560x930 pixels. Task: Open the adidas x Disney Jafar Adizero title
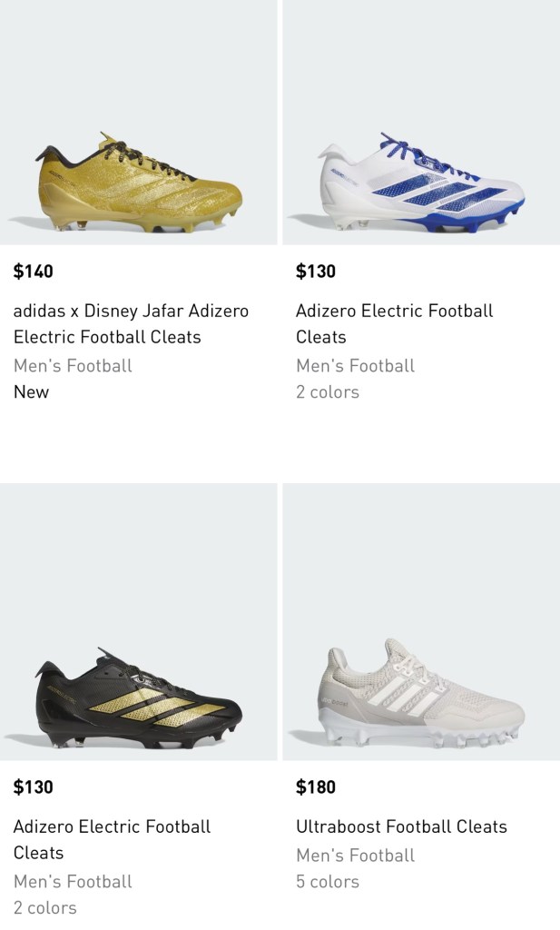click(131, 323)
